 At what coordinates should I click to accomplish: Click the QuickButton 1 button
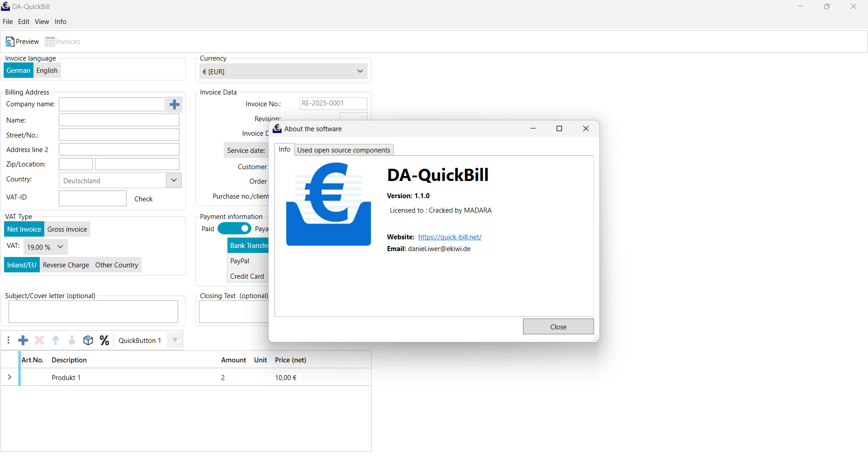[140, 340]
